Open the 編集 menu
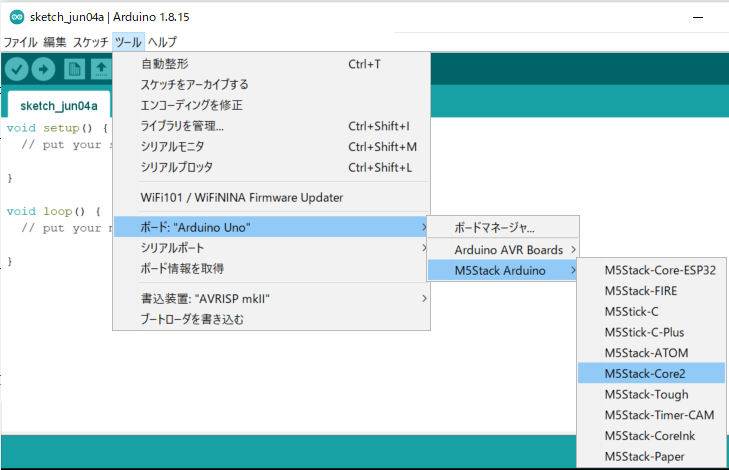This screenshot has width=729, height=470. pos(55,42)
